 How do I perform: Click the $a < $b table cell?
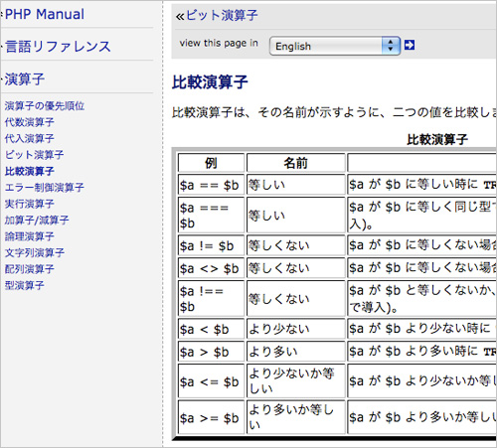coord(211,329)
